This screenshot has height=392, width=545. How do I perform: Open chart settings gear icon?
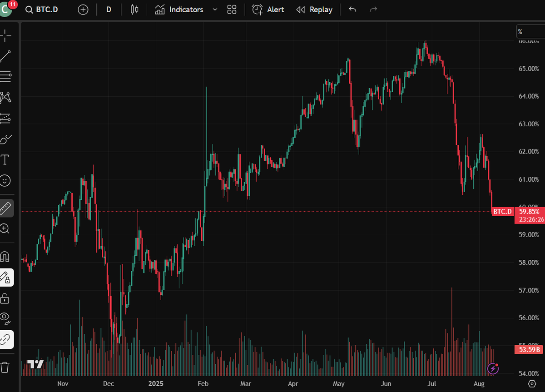point(532,383)
